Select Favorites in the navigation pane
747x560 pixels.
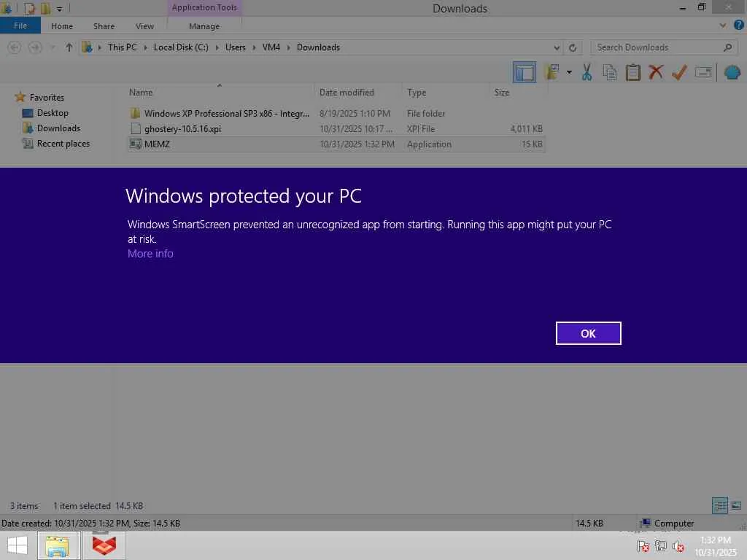point(46,97)
